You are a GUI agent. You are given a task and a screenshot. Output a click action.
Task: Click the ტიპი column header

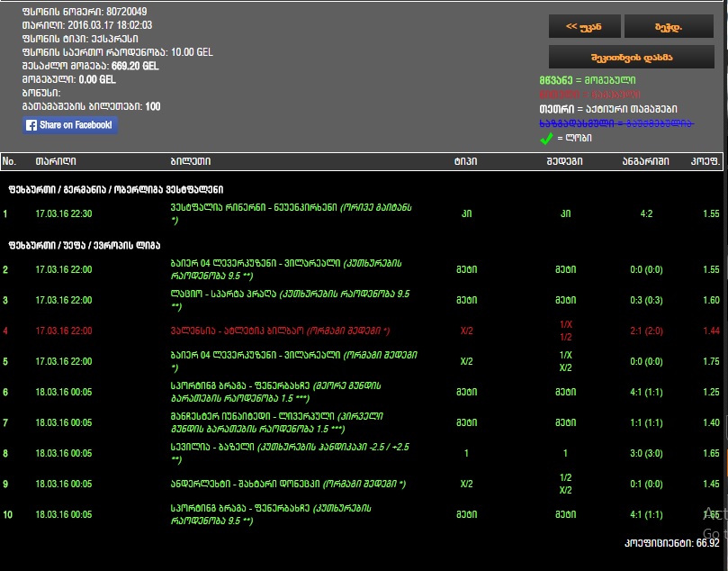465,161
